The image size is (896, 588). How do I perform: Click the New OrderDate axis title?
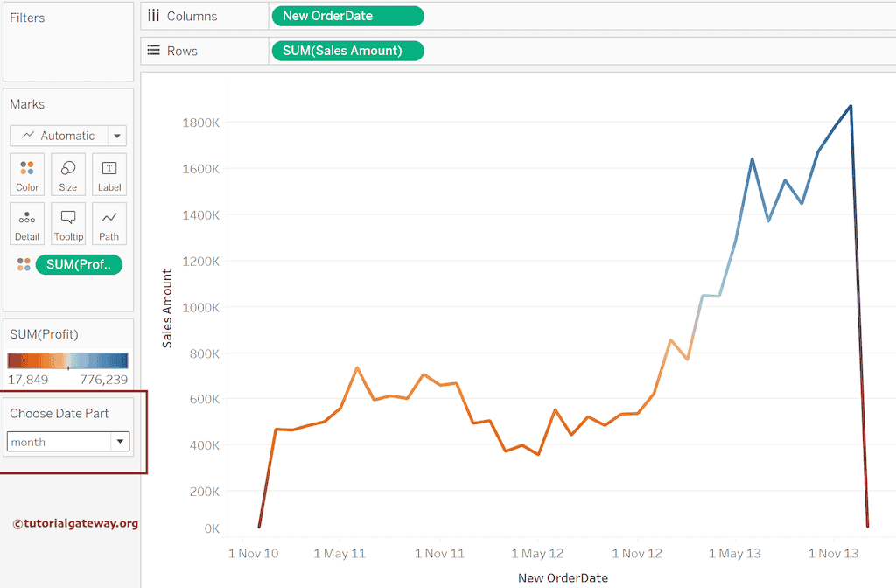point(563,577)
